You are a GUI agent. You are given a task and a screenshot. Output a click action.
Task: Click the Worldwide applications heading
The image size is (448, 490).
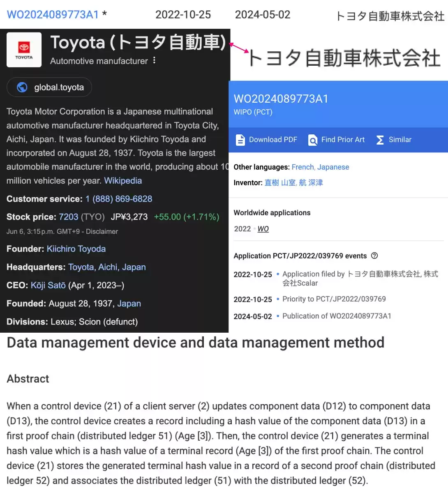coord(272,213)
